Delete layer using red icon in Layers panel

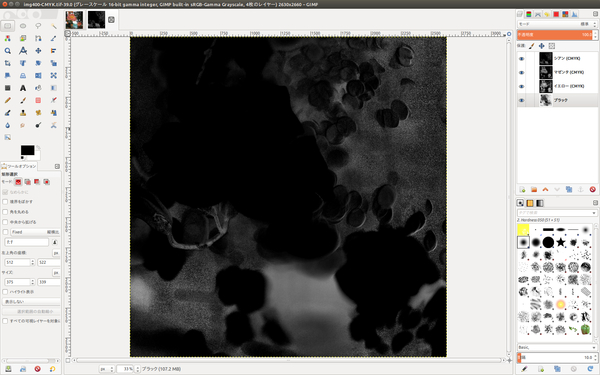[592, 189]
